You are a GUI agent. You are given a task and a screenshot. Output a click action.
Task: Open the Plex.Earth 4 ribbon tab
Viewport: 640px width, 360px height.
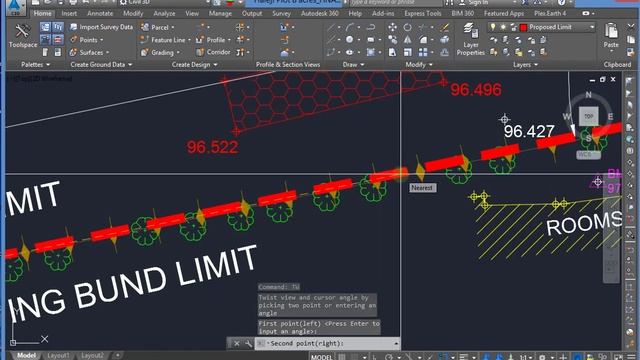[550, 13]
